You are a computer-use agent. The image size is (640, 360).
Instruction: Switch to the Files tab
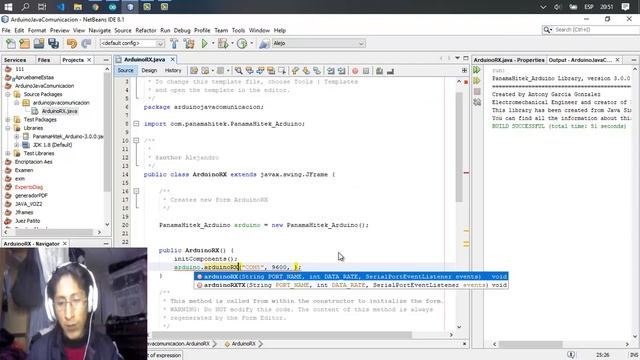click(x=44, y=60)
